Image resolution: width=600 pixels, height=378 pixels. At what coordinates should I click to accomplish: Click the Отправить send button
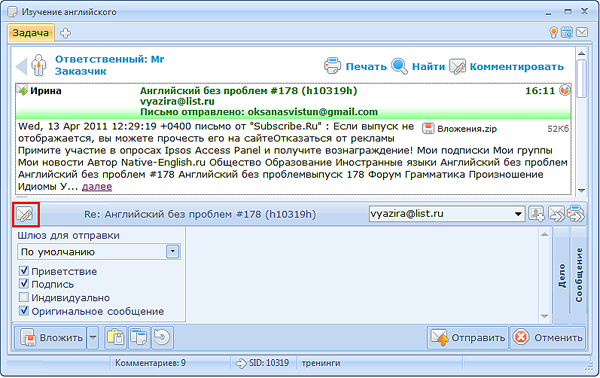468,337
